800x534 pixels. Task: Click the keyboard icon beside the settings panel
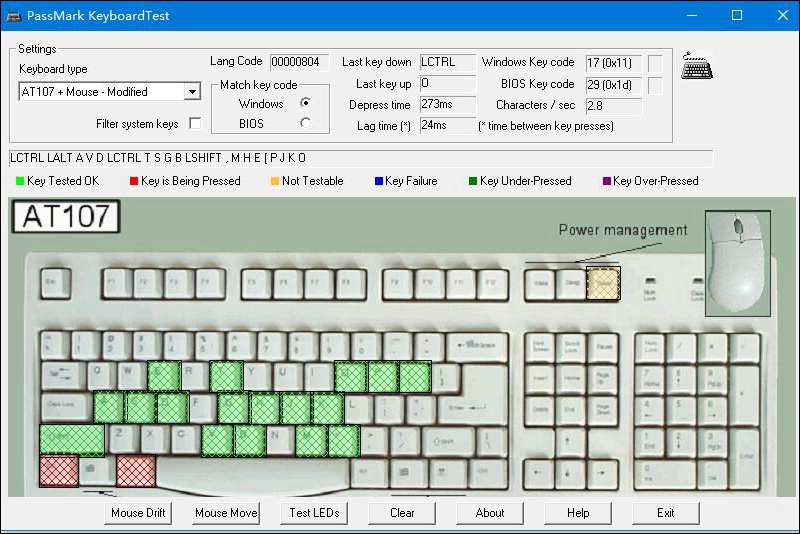[x=697, y=66]
